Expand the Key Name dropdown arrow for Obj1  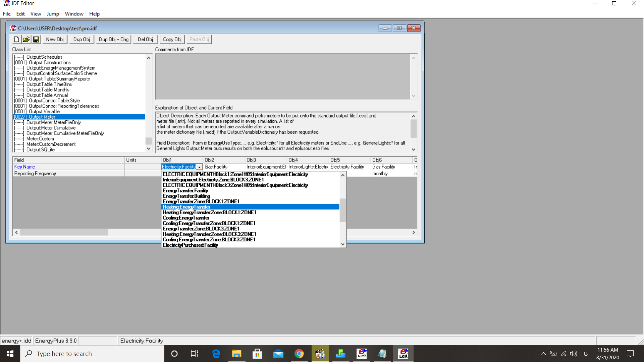[x=199, y=167]
